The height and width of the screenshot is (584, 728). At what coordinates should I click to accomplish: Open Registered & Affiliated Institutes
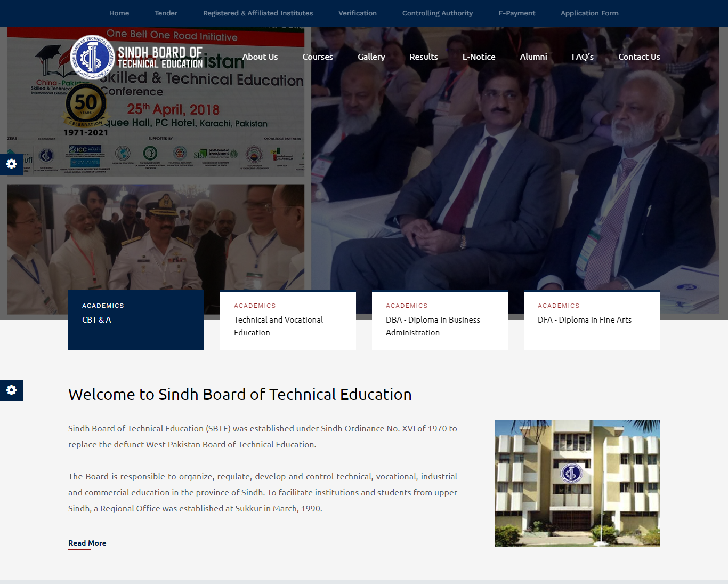click(258, 13)
